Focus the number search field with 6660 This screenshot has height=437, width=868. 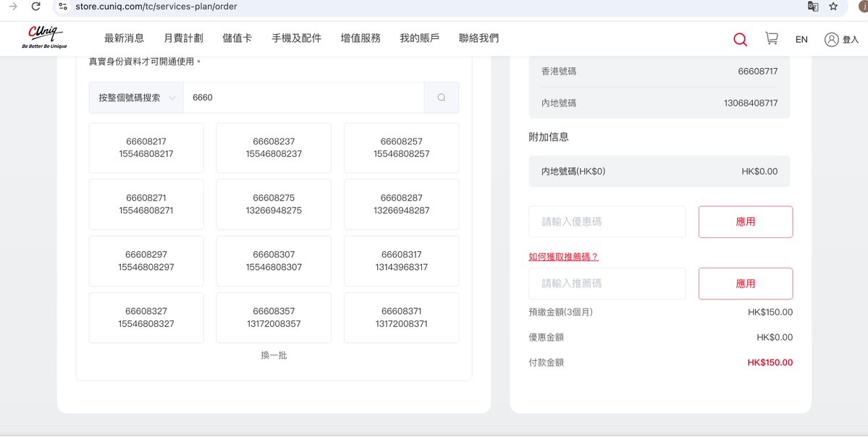(x=303, y=98)
